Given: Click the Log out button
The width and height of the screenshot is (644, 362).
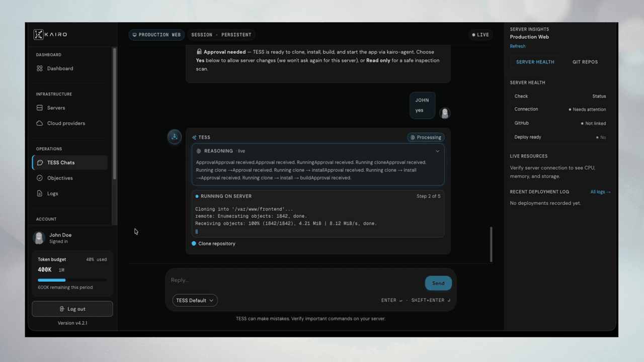Looking at the screenshot, I should click(x=72, y=309).
